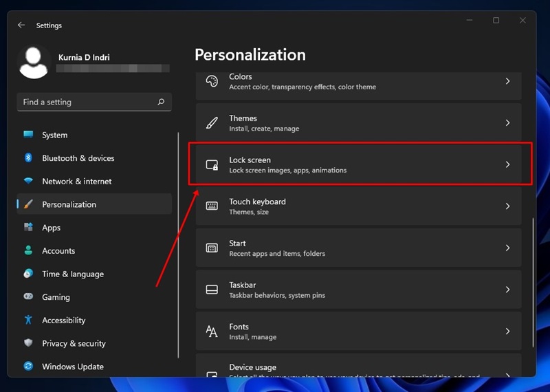Go to Privacy & security label
550x392 pixels.
click(x=74, y=344)
